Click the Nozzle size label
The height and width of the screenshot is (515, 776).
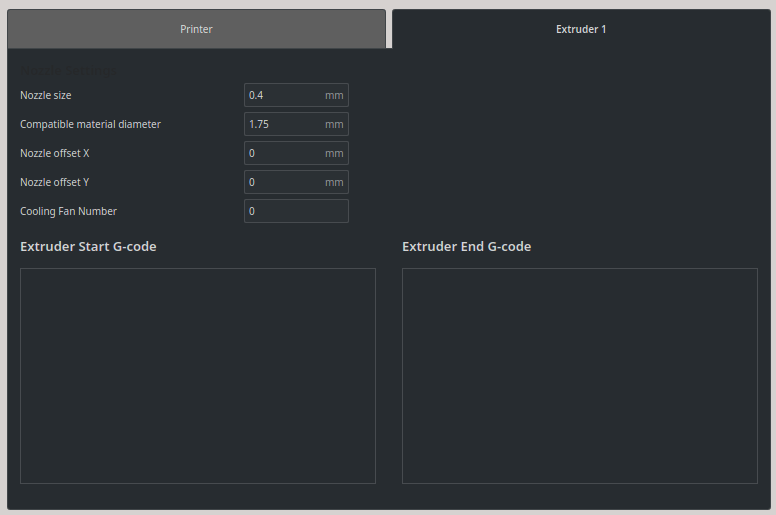coord(46,95)
